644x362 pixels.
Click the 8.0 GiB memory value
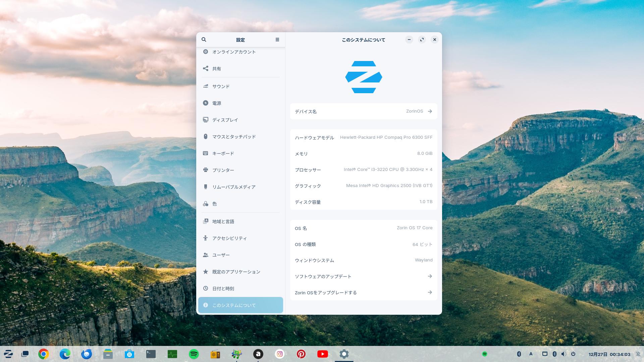pos(425,154)
